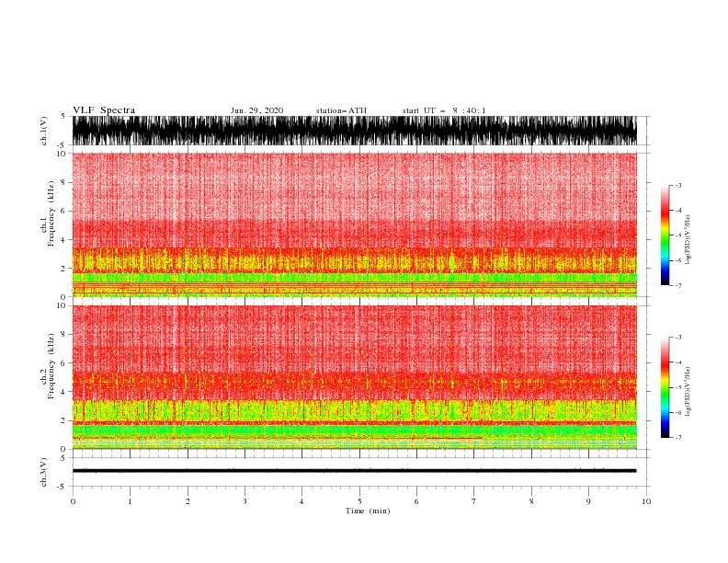Click ch.1 color bar "log(PSD)(V²/Hz)" label
This screenshot has width=728, height=563.
[x=688, y=240]
